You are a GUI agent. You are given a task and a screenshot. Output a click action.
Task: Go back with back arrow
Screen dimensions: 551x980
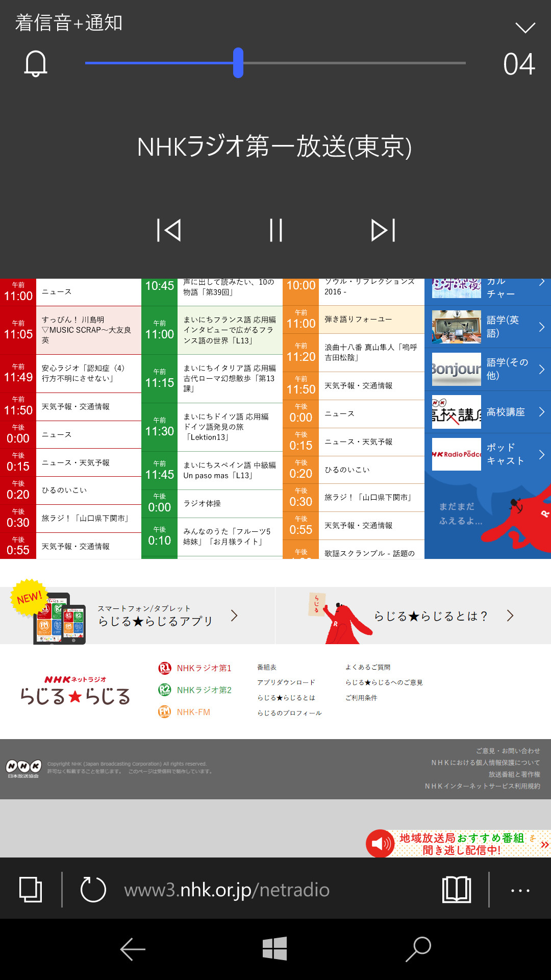click(x=133, y=949)
